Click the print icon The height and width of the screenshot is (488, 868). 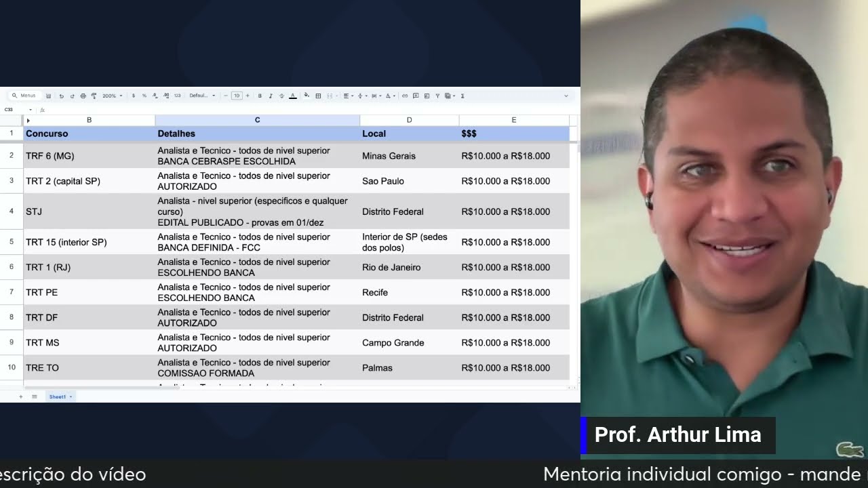pos(83,96)
